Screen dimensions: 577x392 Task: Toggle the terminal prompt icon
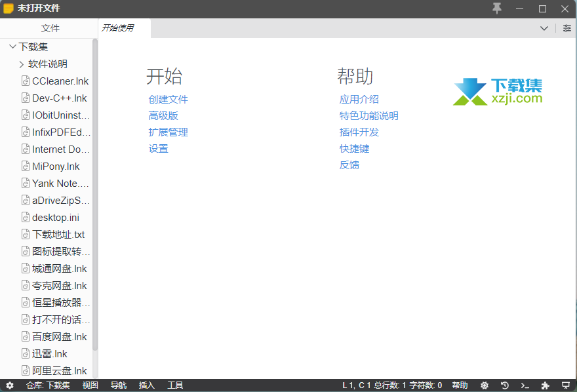[525, 385]
